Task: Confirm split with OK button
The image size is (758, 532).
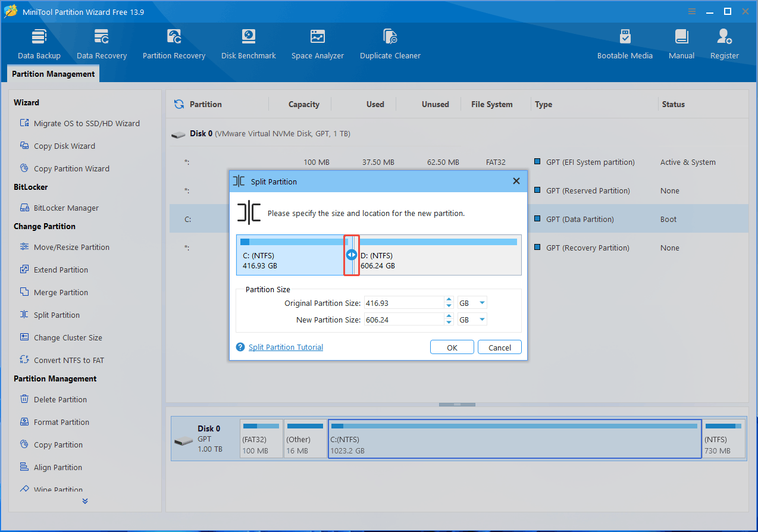Action: coord(452,348)
